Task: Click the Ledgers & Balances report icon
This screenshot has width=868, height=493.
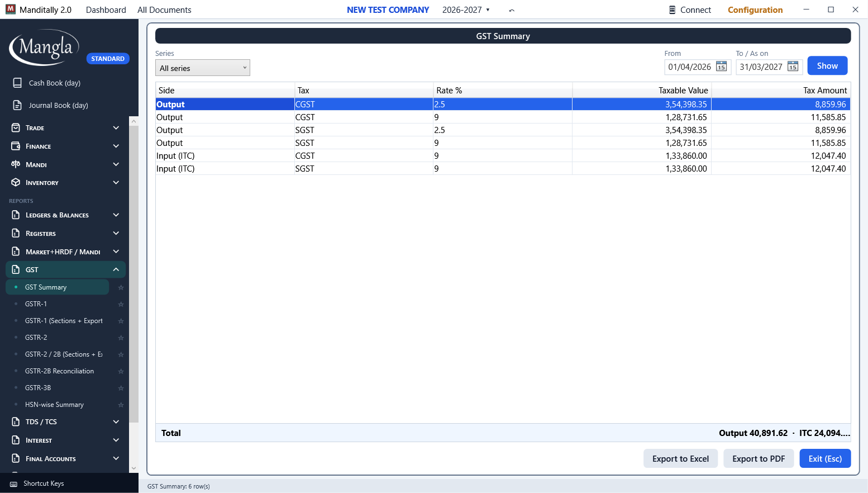Action: [16, 215]
